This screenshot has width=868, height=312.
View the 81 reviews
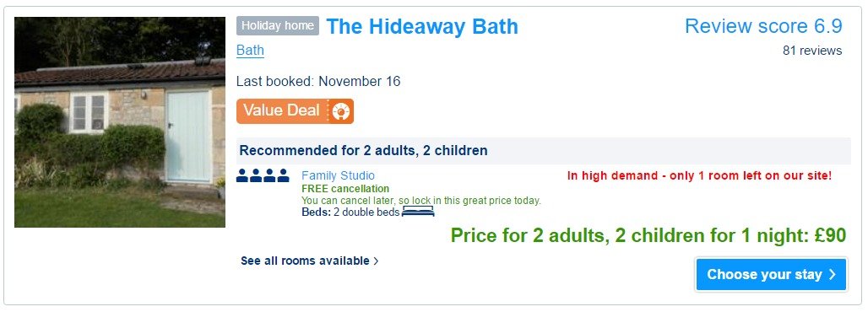[812, 51]
